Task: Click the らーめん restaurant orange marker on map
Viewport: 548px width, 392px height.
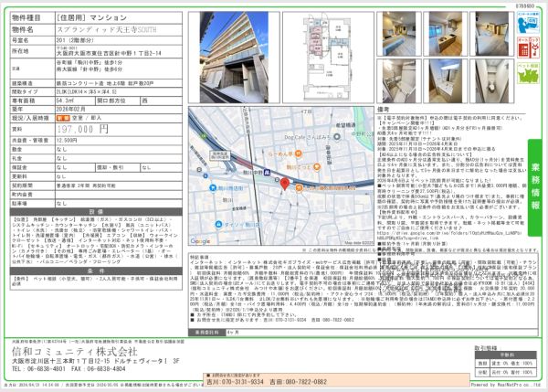Action: pyautogui.click(x=298, y=154)
